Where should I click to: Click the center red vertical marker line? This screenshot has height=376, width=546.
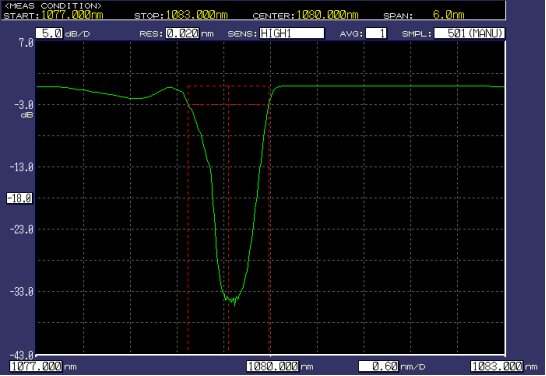[x=228, y=219]
